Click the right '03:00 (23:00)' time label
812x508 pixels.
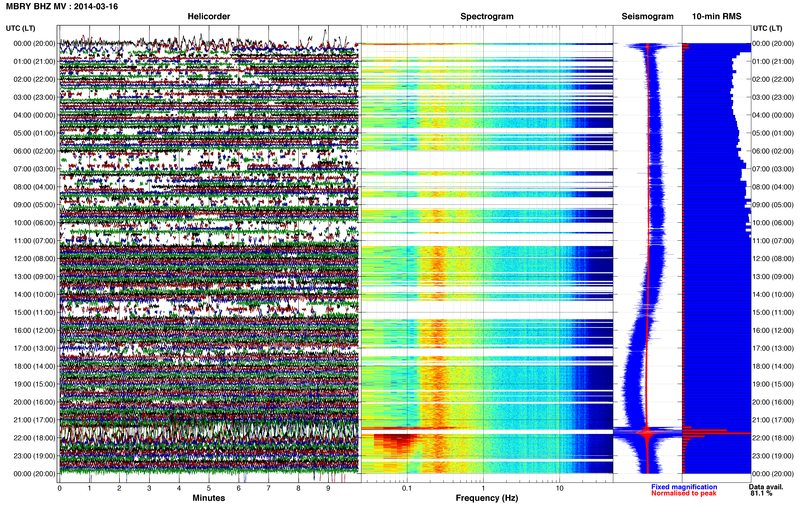point(773,97)
